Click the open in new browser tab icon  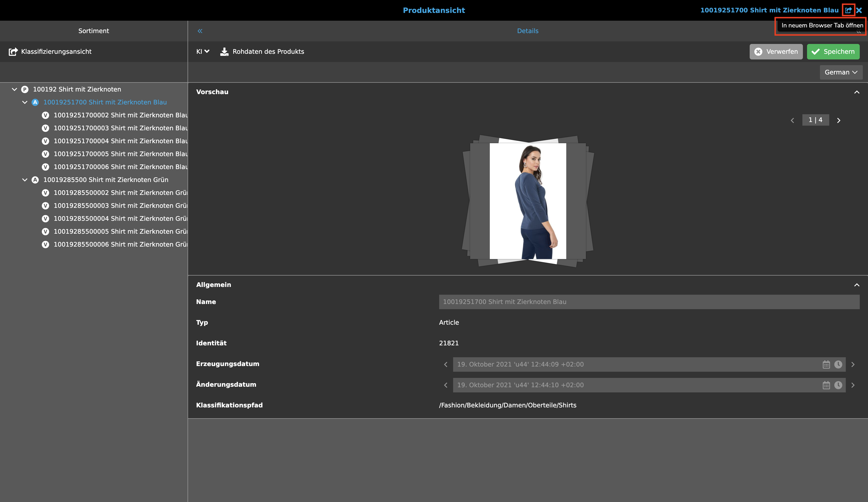[x=848, y=10]
